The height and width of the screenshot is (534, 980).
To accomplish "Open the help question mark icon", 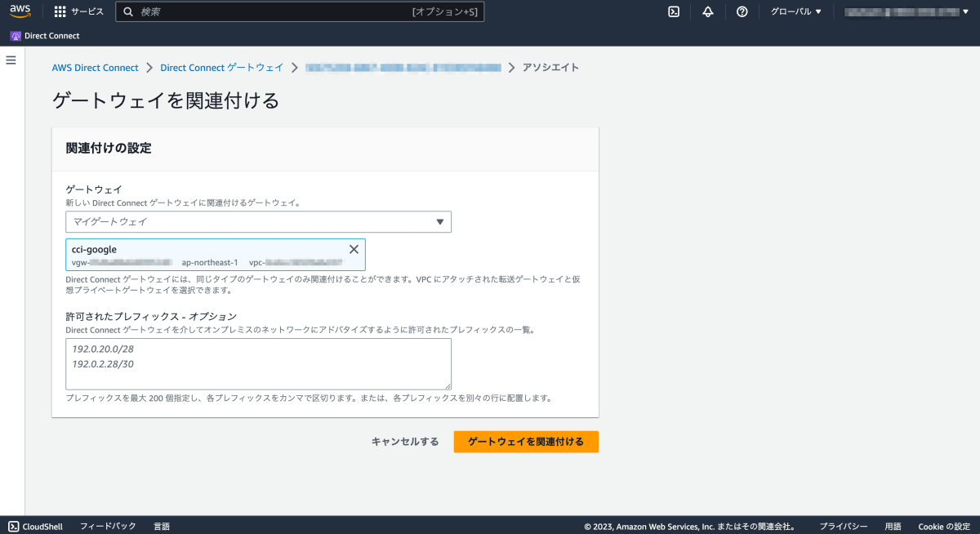I will click(x=742, y=11).
